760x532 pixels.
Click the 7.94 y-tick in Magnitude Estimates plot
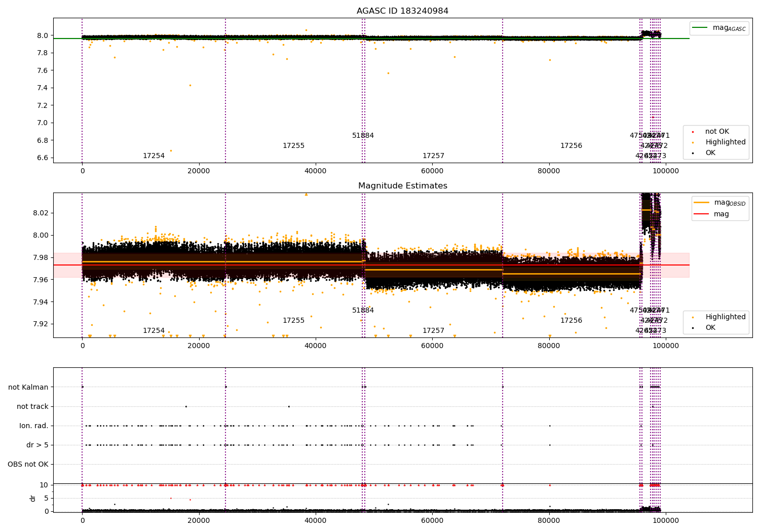tap(41, 302)
